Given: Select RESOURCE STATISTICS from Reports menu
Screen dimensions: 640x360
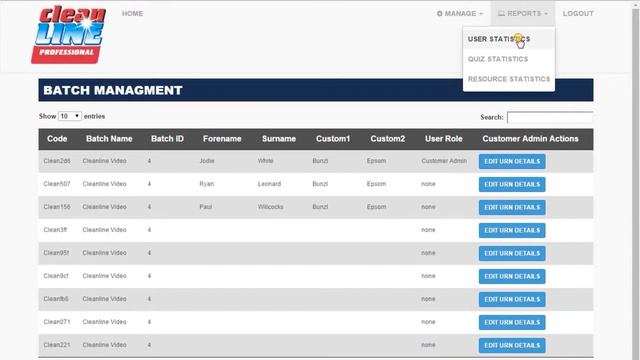Looking at the screenshot, I should point(509,79).
